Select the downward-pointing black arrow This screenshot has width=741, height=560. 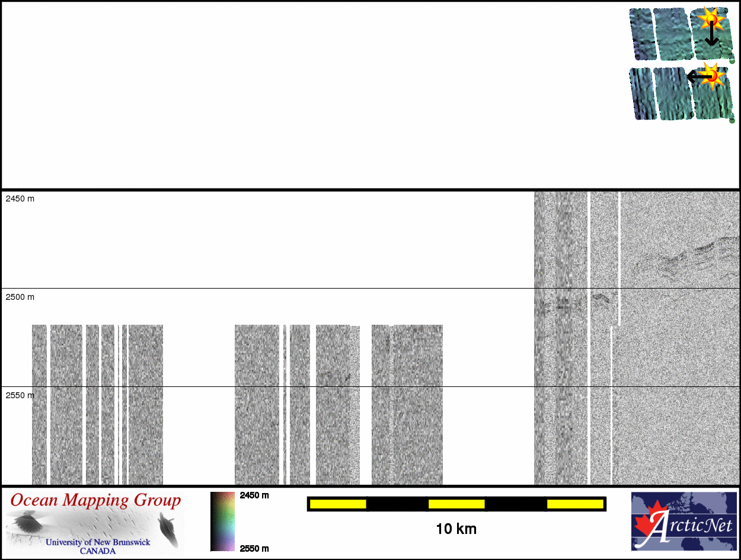tap(711, 36)
